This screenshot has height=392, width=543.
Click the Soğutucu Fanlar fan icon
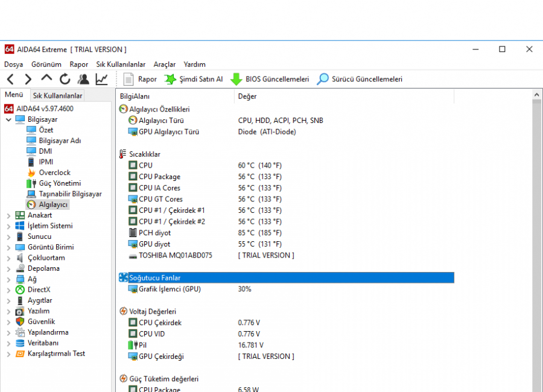pos(123,278)
